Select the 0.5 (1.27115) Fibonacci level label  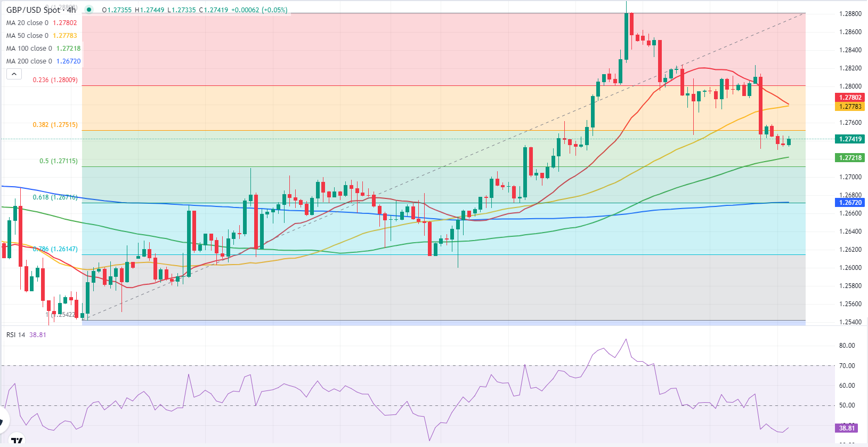click(x=58, y=161)
